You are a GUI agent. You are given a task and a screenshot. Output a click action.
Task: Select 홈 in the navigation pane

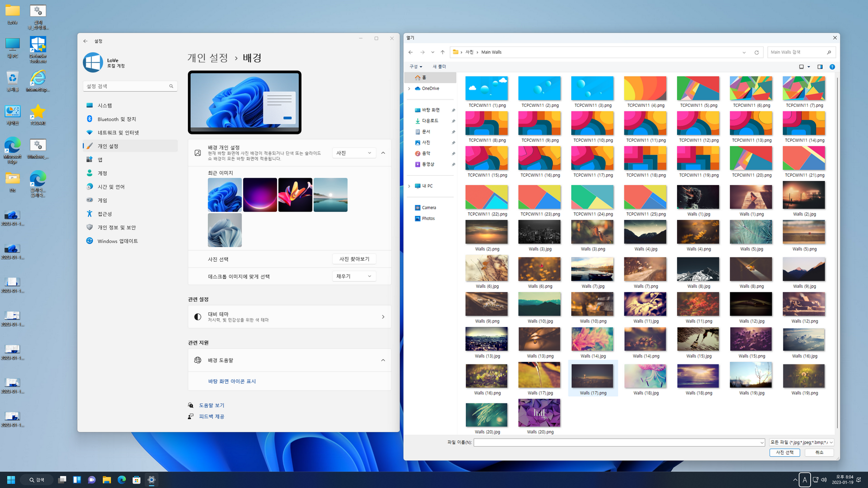pyautogui.click(x=430, y=77)
